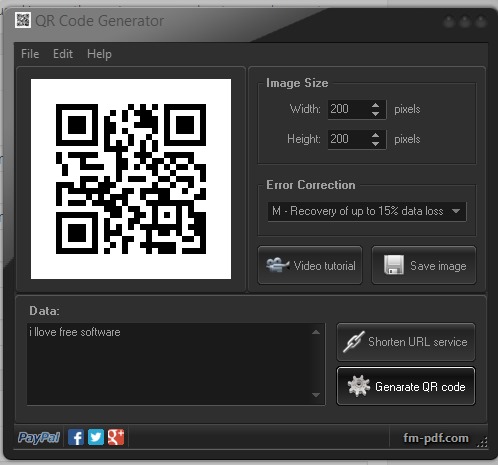This screenshot has height=465, width=498.
Task: Expand the Error Correction level dropdown
Action: (367, 211)
